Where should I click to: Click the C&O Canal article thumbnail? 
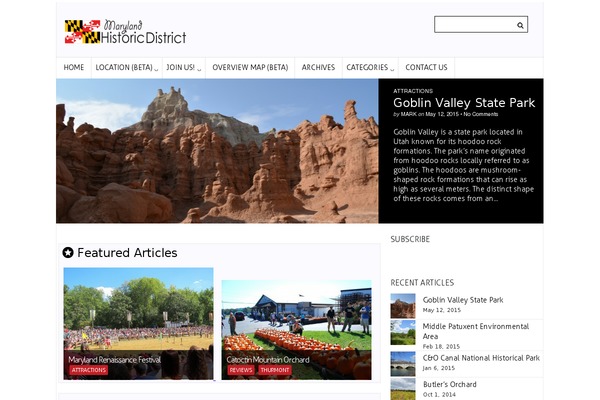(403, 364)
